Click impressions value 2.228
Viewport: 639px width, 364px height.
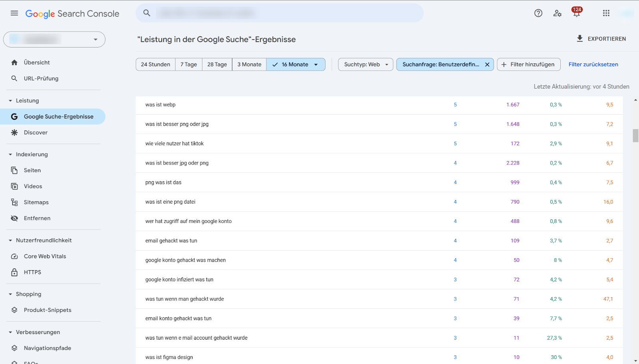click(x=513, y=163)
